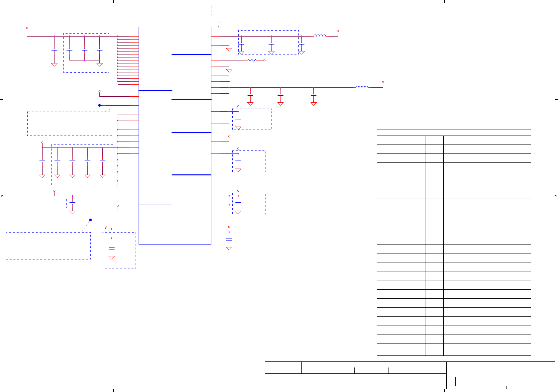Select the capacitor inside the small wide dashed box
This screenshot has height=392, width=558.
coord(72,203)
